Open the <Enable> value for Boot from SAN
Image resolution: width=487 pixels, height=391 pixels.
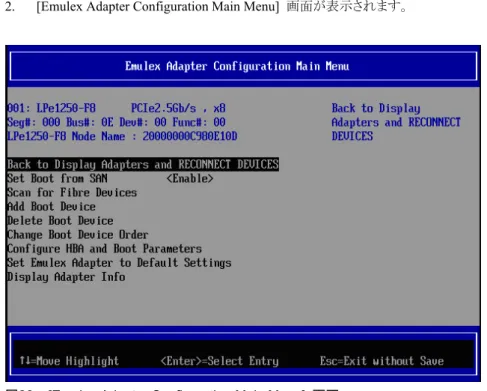pyautogui.click(x=190, y=179)
